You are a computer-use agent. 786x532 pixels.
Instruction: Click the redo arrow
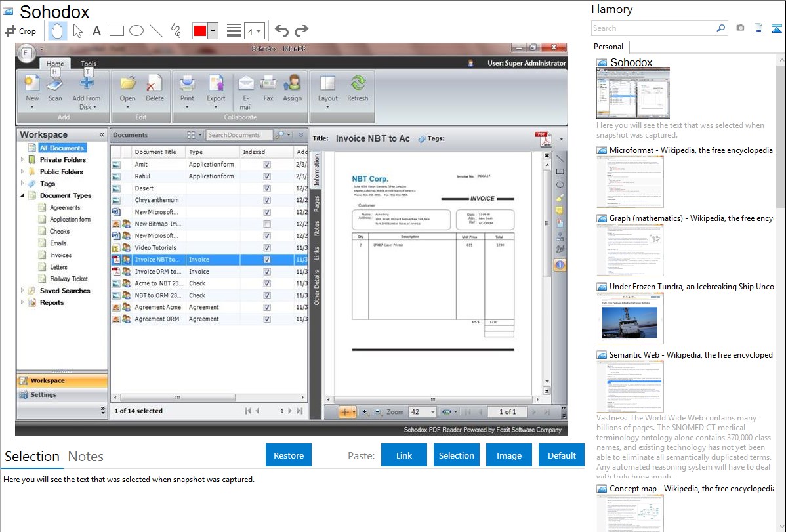pos(301,31)
